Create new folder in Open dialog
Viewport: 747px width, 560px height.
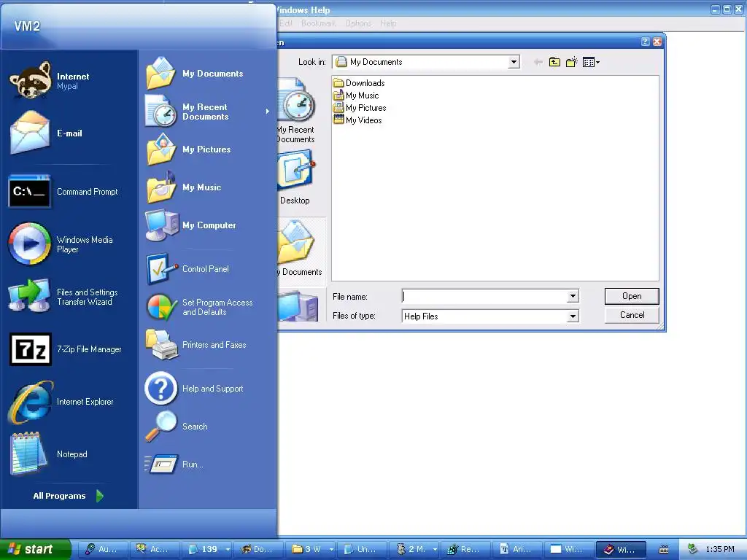[572, 62]
